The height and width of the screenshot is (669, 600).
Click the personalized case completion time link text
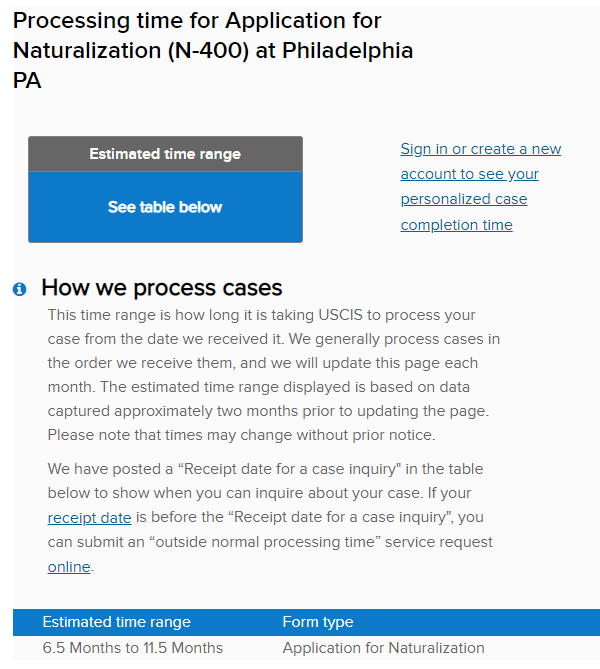tap(463, 212)
